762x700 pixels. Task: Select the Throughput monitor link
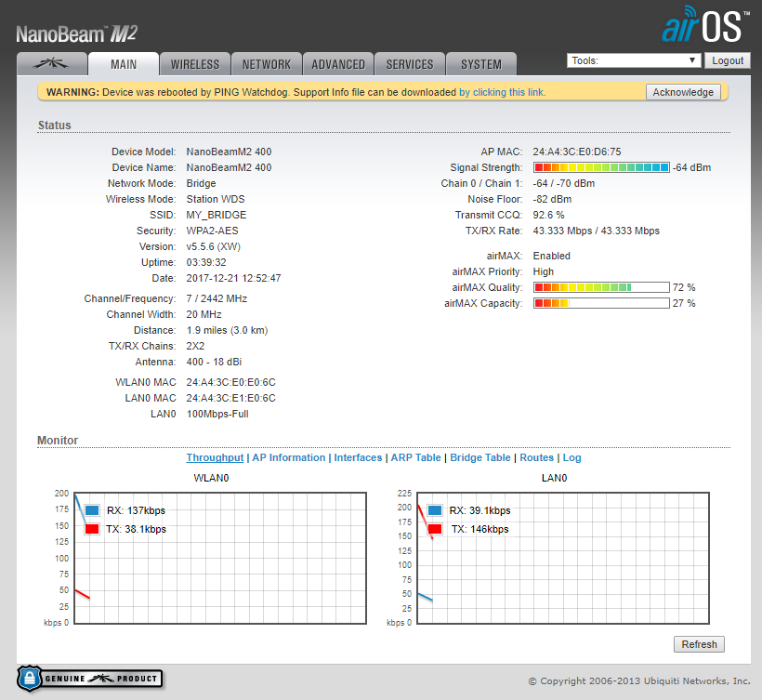click(215, 457)
